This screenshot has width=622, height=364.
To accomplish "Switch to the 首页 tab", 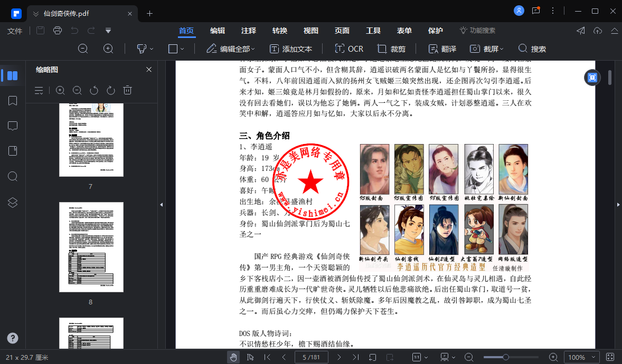I will [x=186, y=31].
